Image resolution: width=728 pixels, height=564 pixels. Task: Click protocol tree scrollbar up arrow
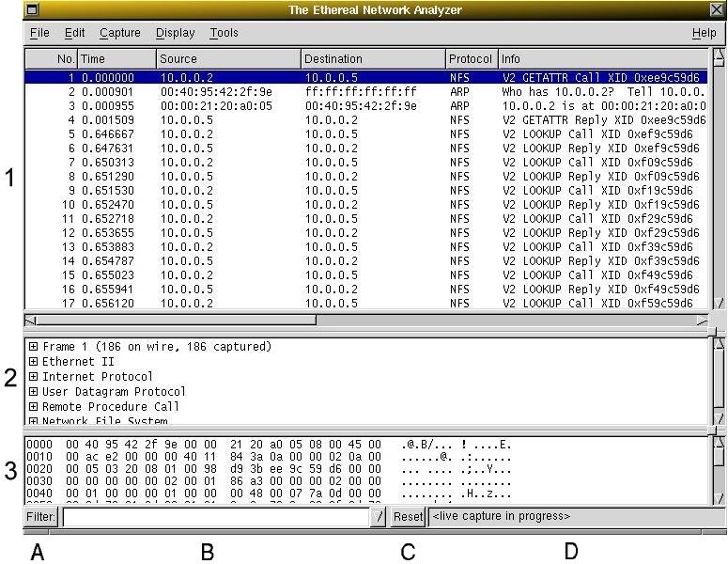(719, 344)
